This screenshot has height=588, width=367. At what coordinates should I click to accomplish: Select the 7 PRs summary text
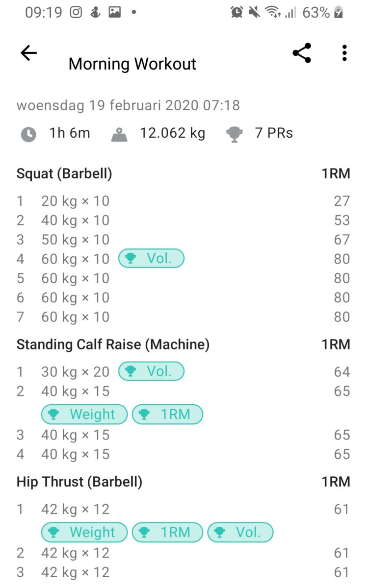[x=274, y=133]
